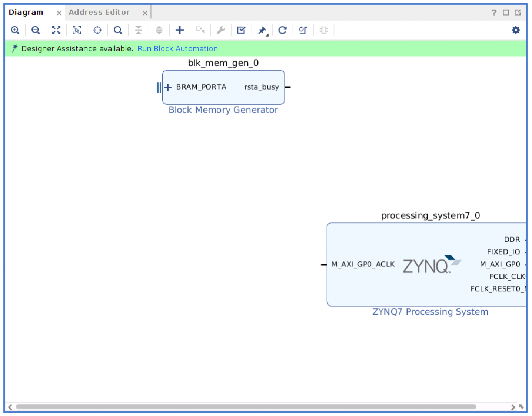Viewport: 532px width, 416px height.
Task: Select the M_AXI_GP0 output port
Action: pyautogui.click(x=500, y=264)
